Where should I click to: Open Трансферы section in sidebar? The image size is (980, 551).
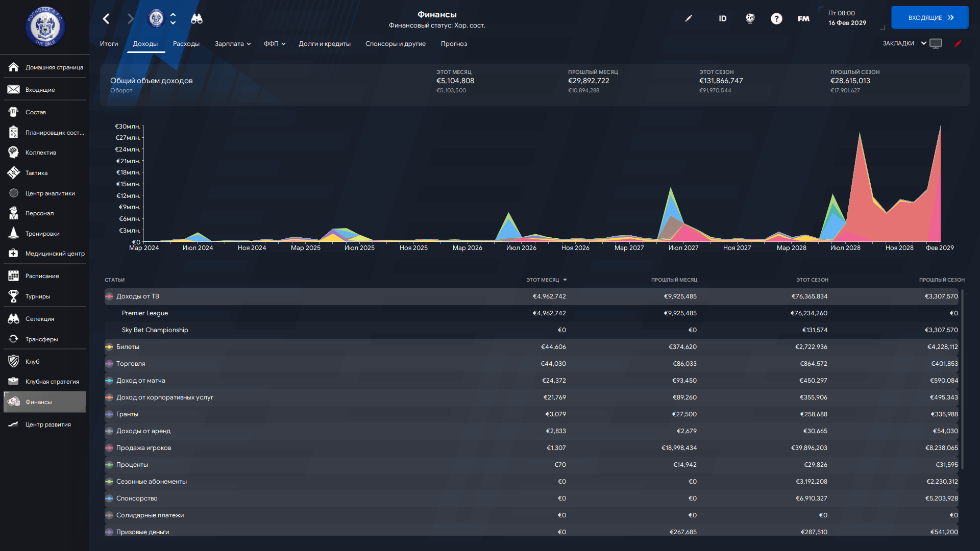coord(41,339)
